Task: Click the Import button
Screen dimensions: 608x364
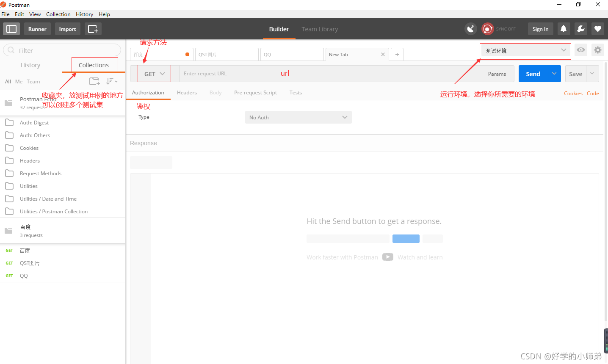Action: coord(67,29)
